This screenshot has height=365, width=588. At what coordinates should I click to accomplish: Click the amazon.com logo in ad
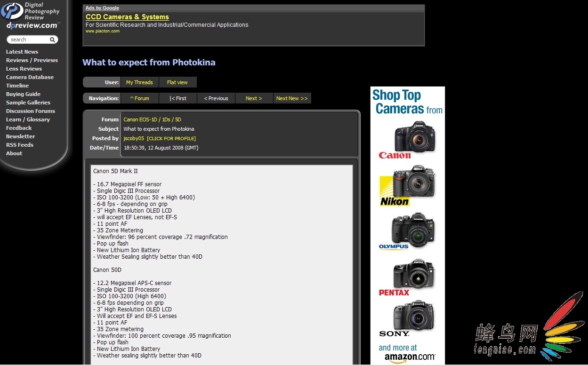pyautogui.click(x=410, y=357)
